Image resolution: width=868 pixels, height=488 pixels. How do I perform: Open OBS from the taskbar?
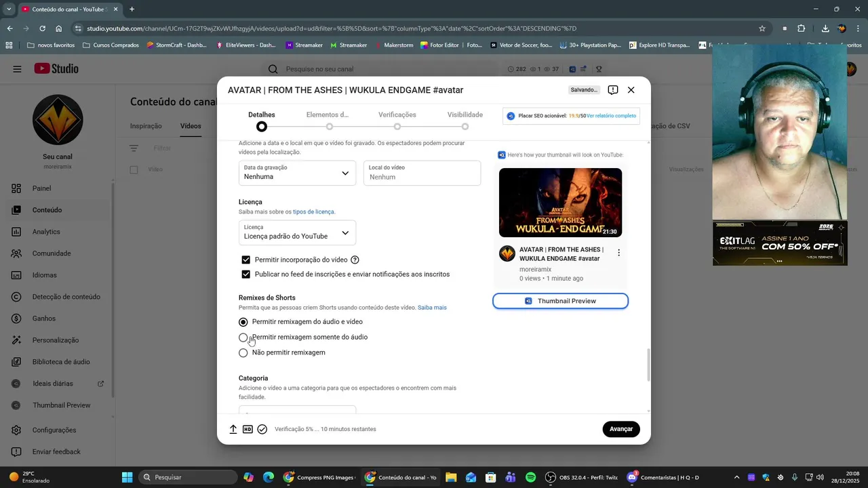pos(583,477)
